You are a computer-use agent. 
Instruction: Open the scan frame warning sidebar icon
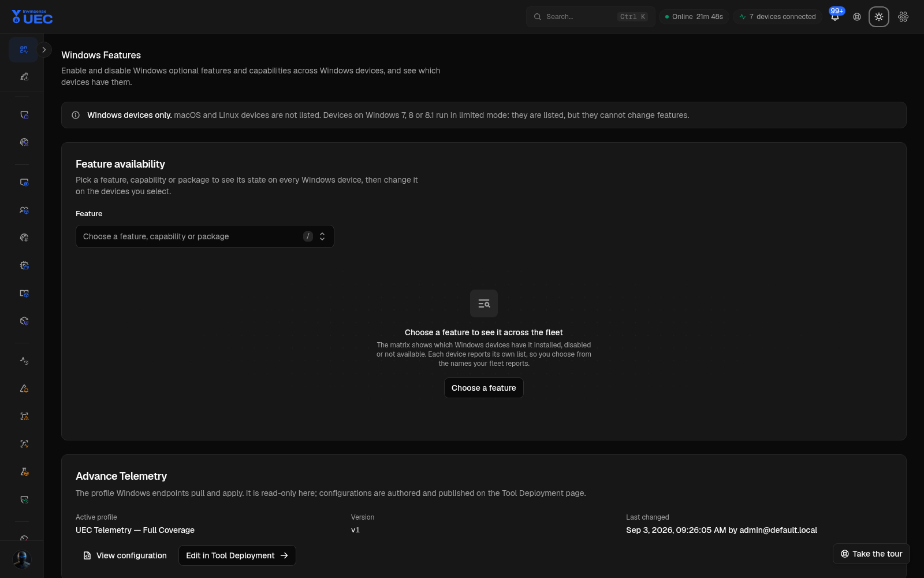pyautogui.click(x=24, y=416)
